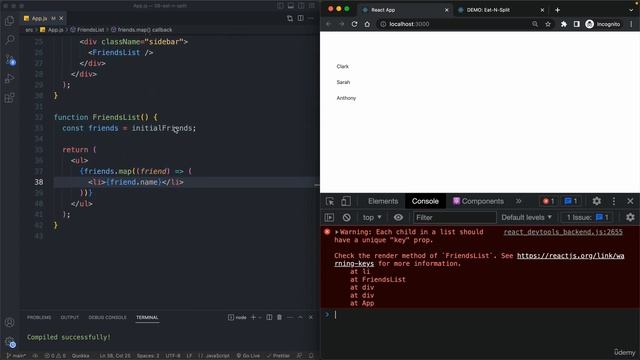Open the top context dropdown
The image size is (640, 360).
click(372, 218)
